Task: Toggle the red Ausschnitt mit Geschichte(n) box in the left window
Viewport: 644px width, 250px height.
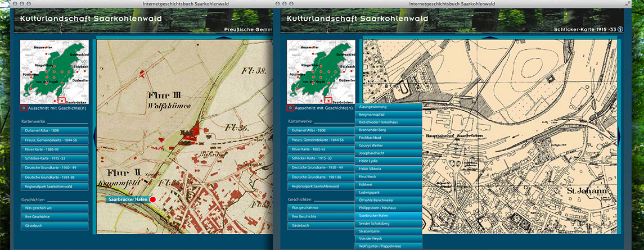Action: point(22,108)
